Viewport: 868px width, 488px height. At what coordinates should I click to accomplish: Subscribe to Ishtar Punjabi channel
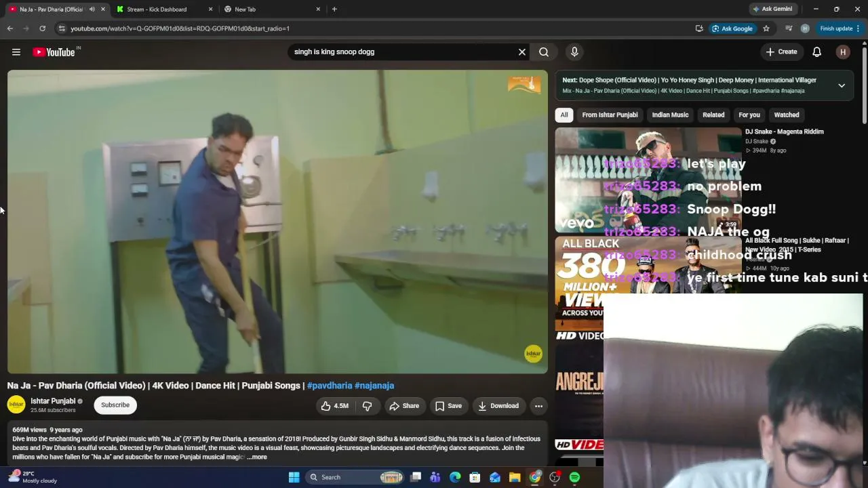pyautogui.click(x=115, y=405)
